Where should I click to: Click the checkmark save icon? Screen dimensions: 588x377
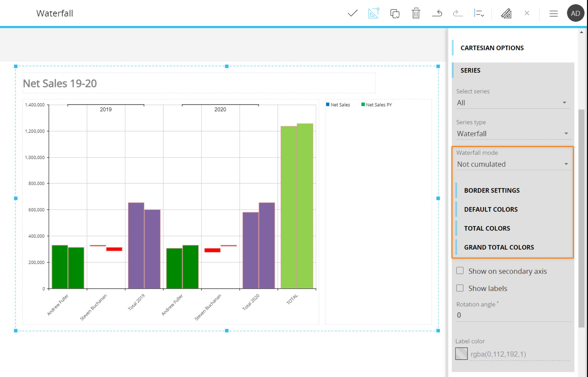352,13
